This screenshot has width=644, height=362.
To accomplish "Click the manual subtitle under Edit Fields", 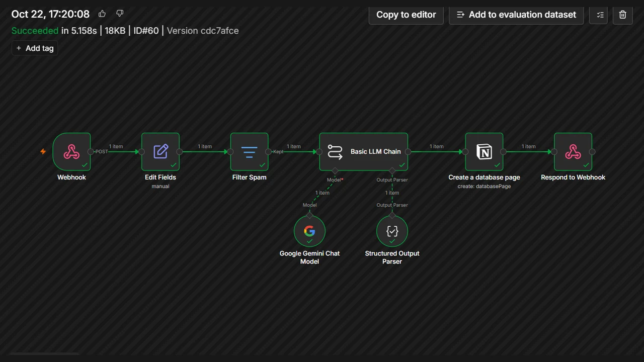I will tap(160, 186).
